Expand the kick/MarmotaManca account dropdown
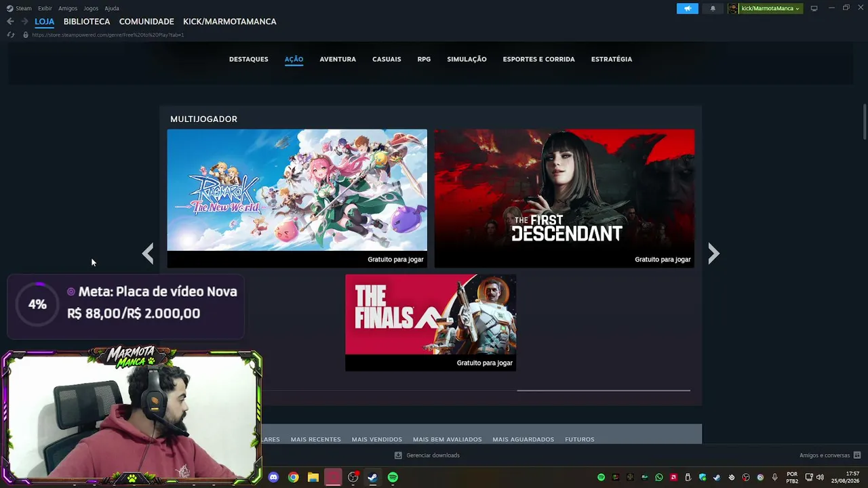Viewport: 868px width, 488px height. point(770,8)
